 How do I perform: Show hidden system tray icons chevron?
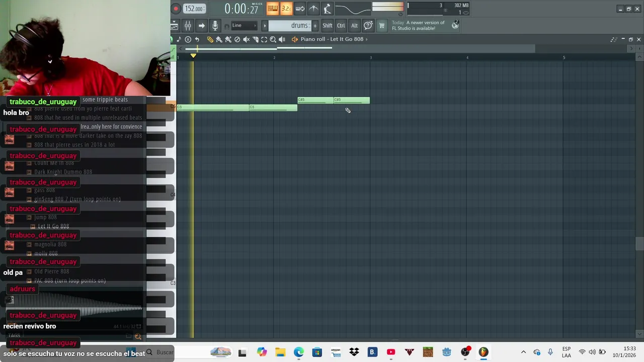pos(523,352)
